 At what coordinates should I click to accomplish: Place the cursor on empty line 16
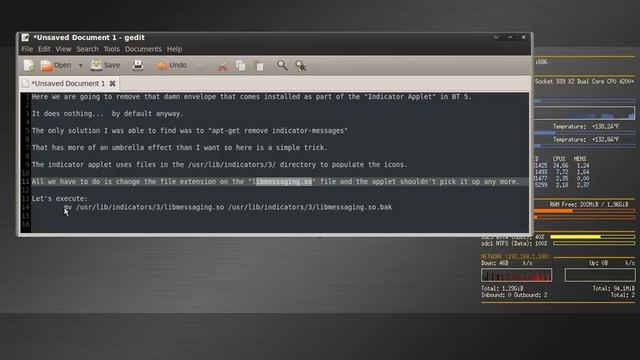pyautogui.click(x=280, y=224)
